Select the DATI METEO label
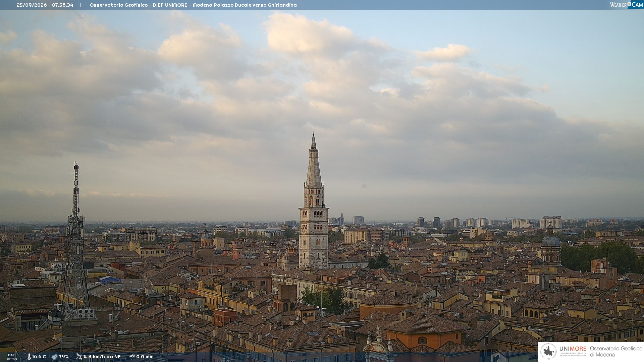Viewport: 644px width, 362px height. point(12,357)
